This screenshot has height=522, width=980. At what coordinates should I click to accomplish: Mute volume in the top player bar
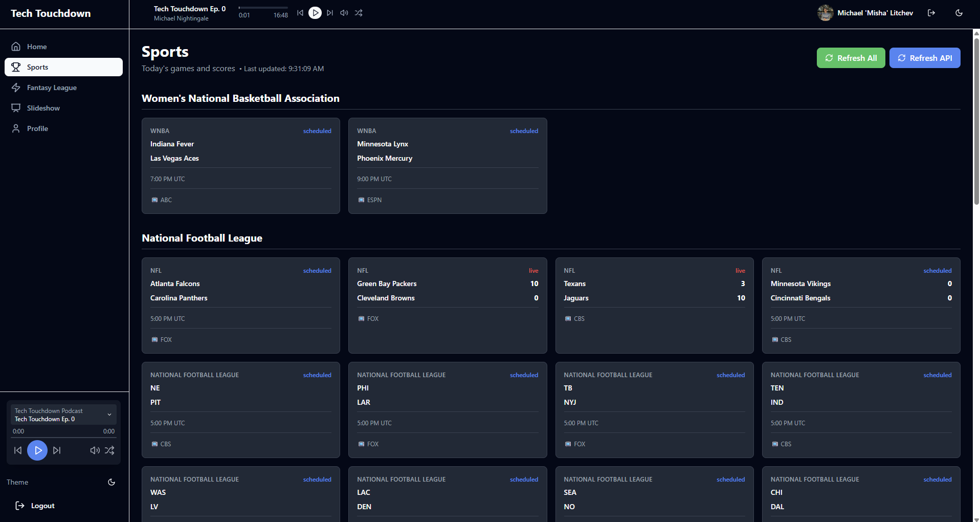pyautogui.click(x=344, y=13)
